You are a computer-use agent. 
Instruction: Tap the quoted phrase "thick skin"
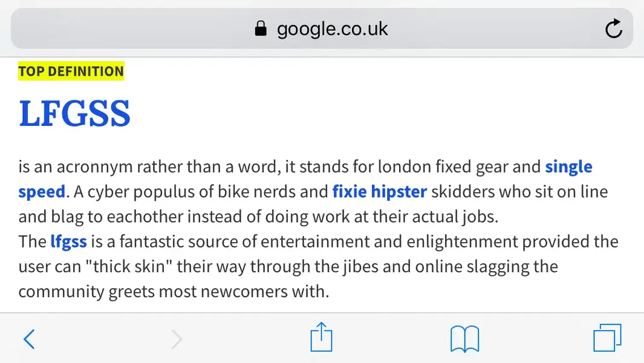pos(129,266)
